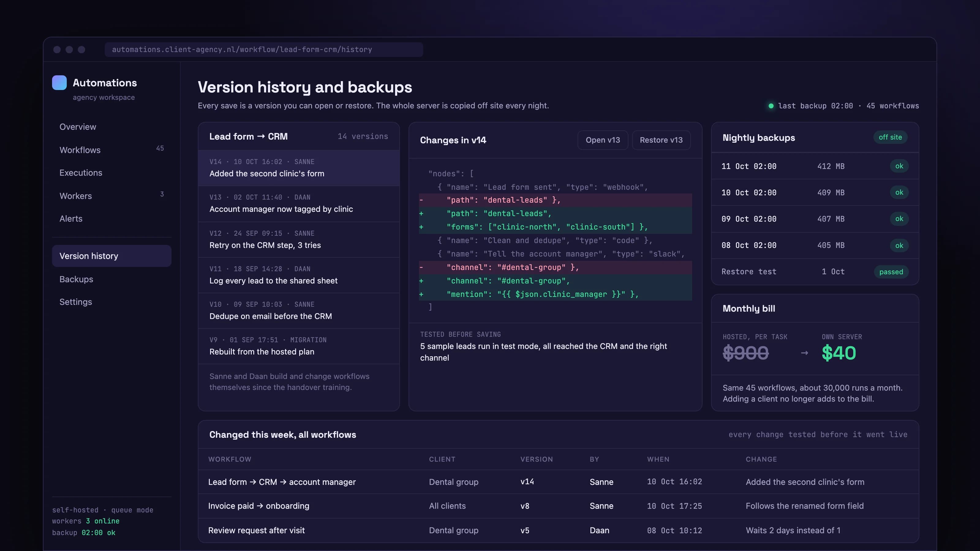Click the Open v13 button
The width and height of the screenshot is (980, 551).
(x=603, y=140)
